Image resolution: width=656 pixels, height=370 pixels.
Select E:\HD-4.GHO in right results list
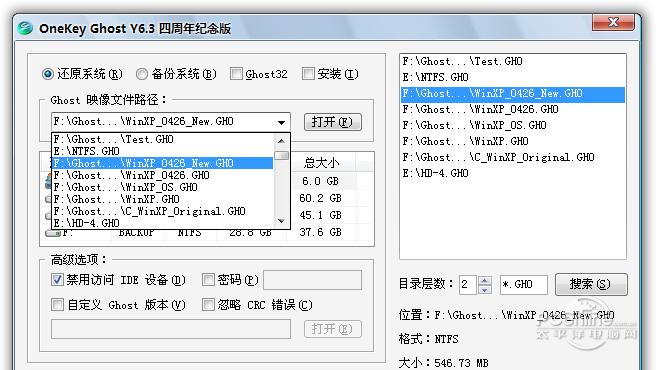tap(513, 173)
